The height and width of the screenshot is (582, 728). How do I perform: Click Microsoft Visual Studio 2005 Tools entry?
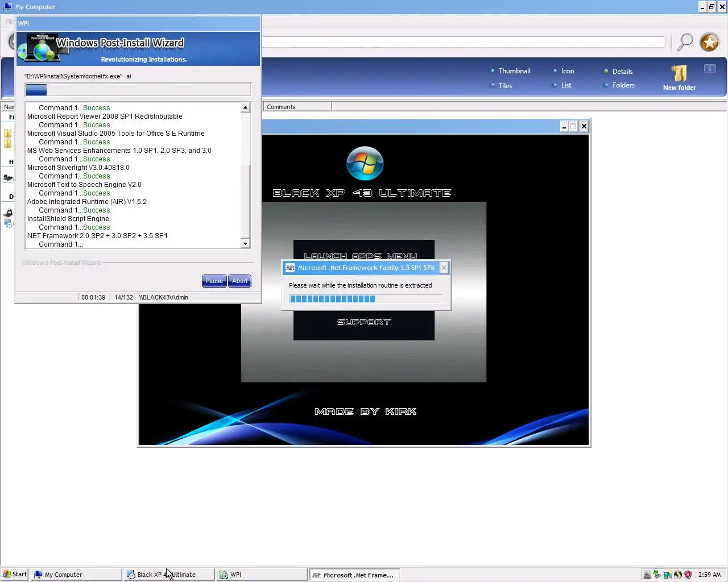point(116,134)
